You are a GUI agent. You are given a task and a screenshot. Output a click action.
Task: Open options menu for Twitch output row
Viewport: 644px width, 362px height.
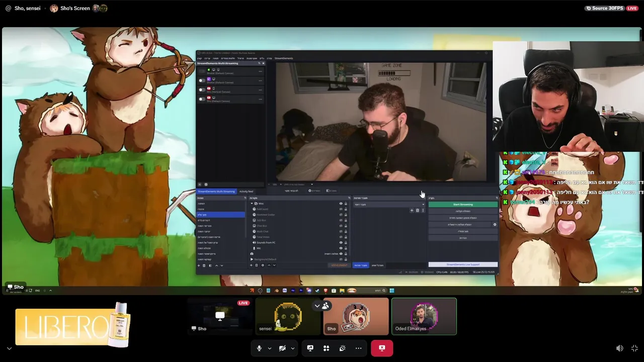(x=260, y=80)
